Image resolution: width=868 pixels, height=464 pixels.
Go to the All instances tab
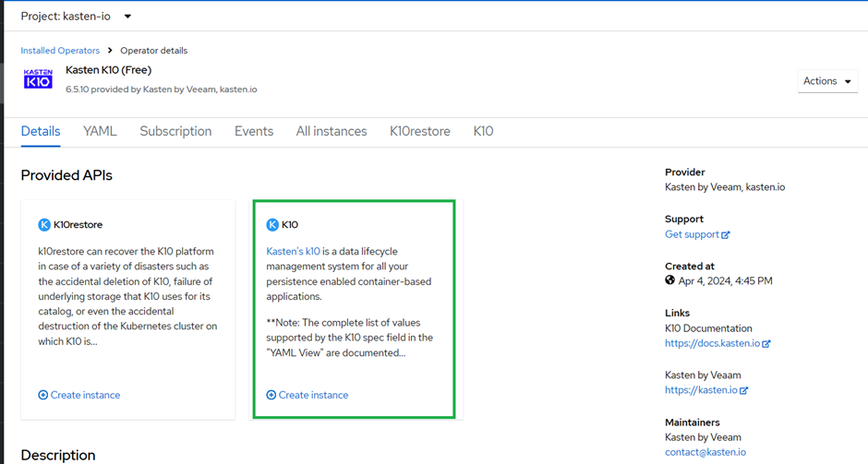coord(331,132)
